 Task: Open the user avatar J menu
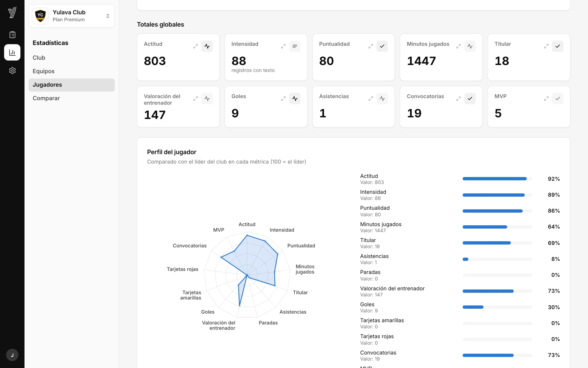pos(12,355)
